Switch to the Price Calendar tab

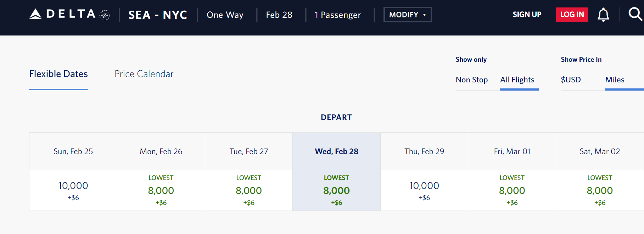[x=144, y=74]
